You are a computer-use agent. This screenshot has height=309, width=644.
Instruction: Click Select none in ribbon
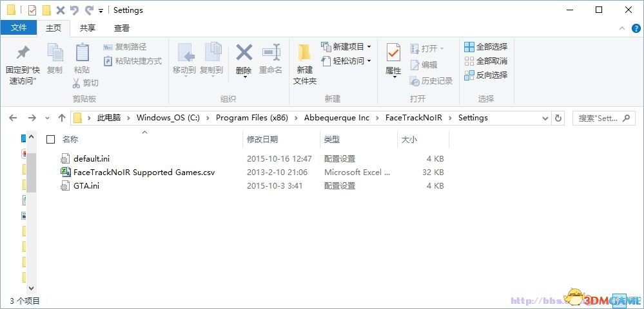(486, 61)
